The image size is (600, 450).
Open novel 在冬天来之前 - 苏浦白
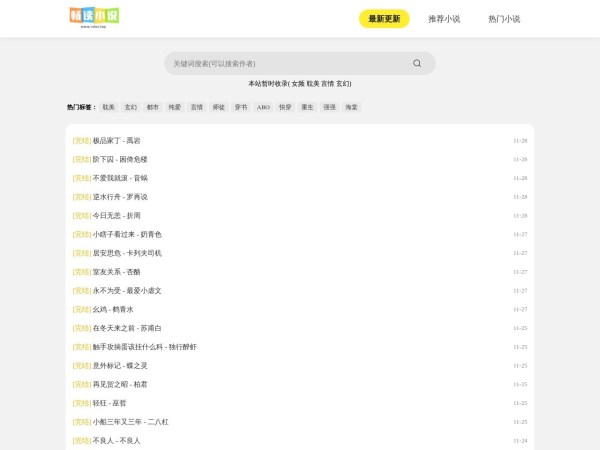(x=126, y=328)
